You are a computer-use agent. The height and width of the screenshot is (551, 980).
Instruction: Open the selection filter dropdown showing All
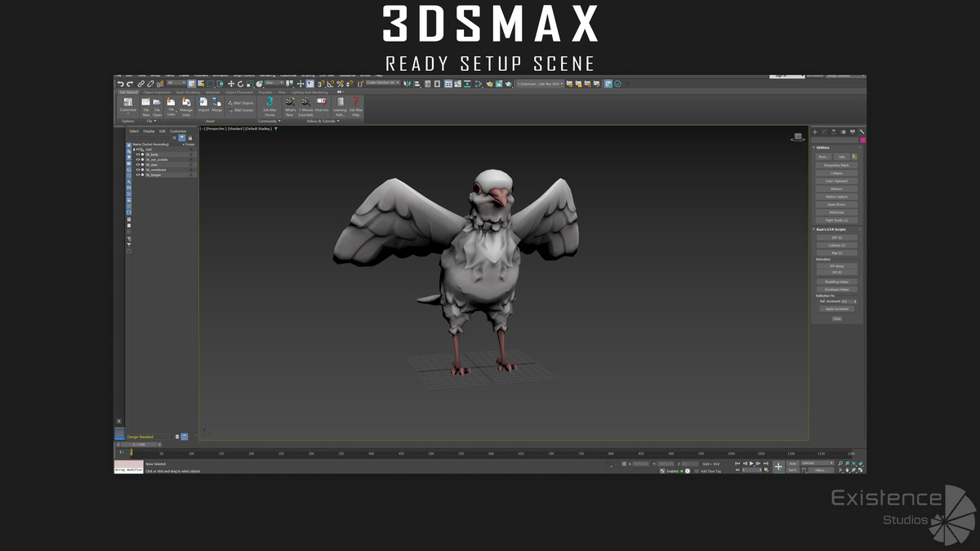coord(177,84)
